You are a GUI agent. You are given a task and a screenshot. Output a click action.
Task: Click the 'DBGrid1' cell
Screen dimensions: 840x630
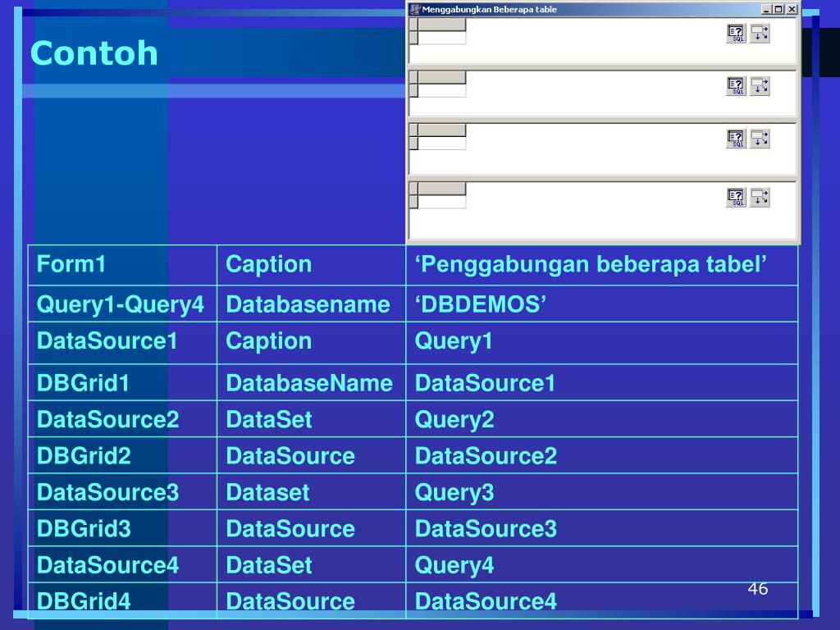[123, 382]
